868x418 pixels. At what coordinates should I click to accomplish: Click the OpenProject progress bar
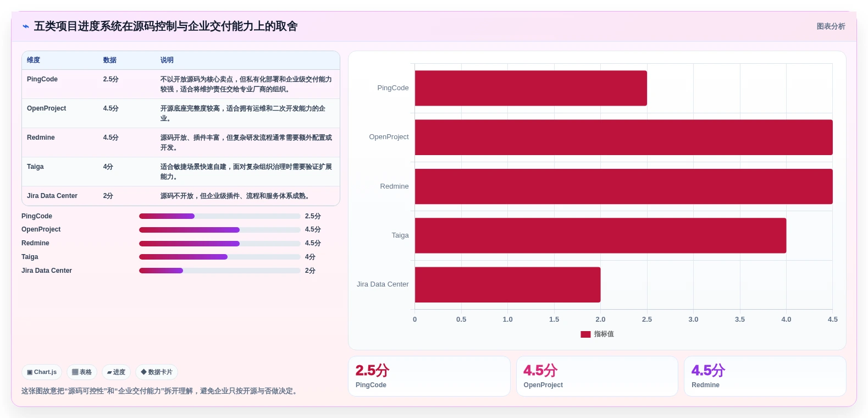click(x=220, y=230)
